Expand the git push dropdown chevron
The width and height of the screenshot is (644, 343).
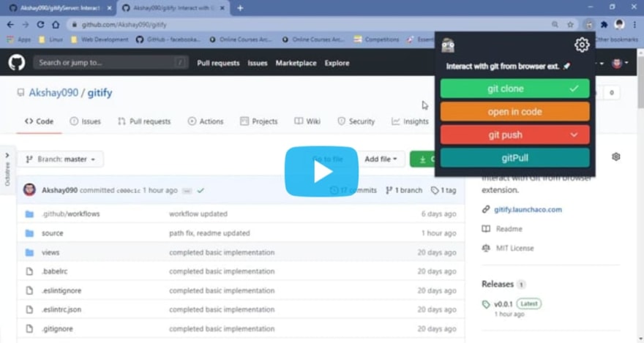[574, 135]
